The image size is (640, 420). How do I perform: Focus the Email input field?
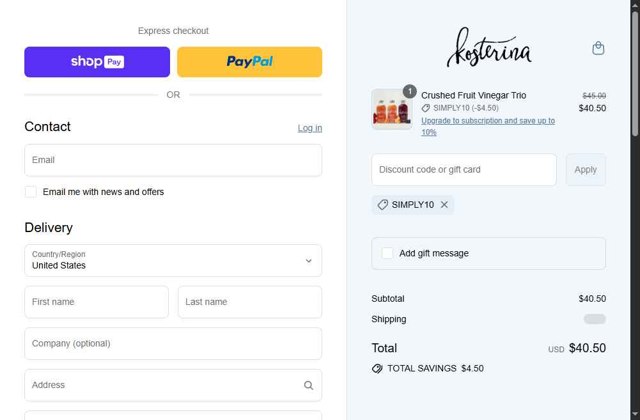[x=173, y=160]
